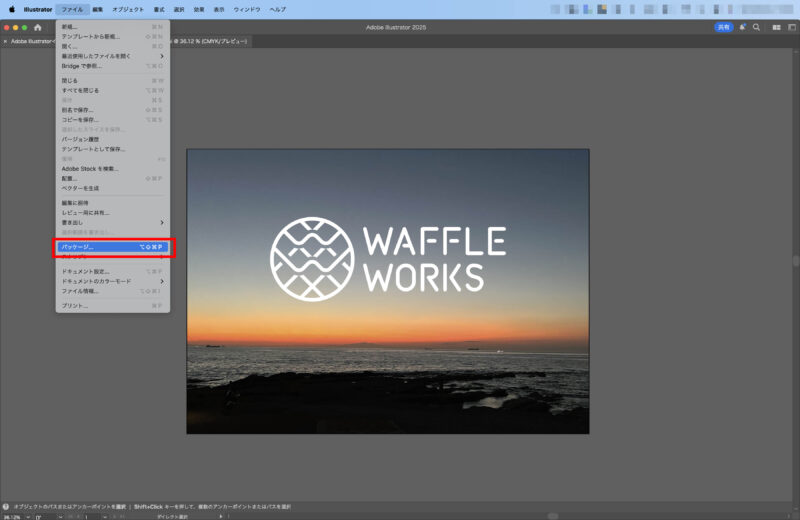
Task: Open the Apple menu
Action: tap(12, 9)
